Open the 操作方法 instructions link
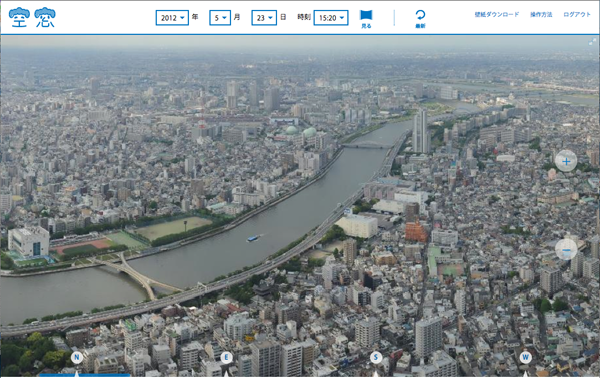The image size is (600, 378). [x=541, y=15]
